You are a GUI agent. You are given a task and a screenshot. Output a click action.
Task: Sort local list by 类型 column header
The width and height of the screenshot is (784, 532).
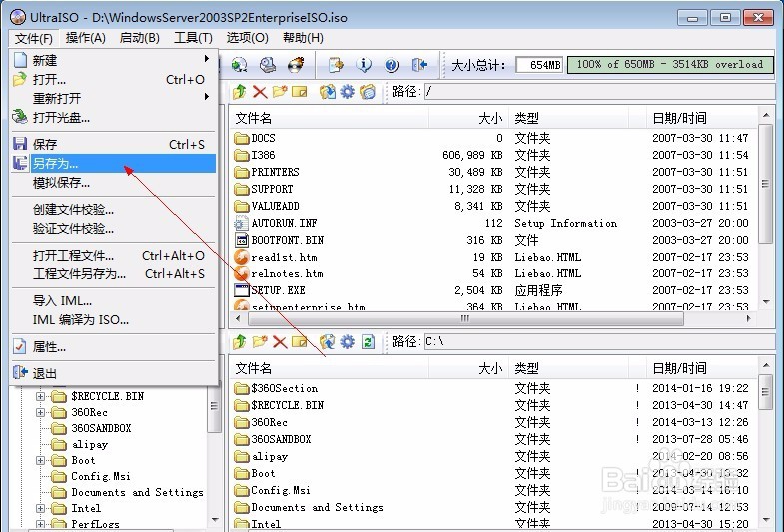coord(568,369)
